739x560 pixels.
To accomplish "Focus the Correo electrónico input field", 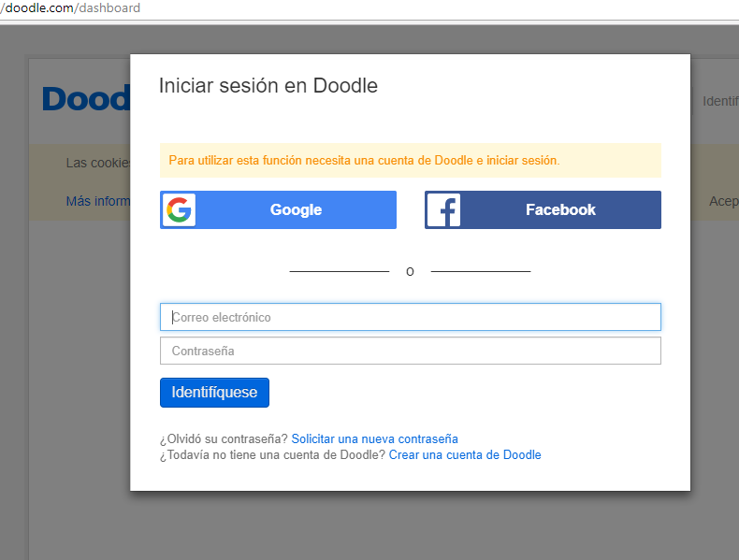I will pos(411,317).
